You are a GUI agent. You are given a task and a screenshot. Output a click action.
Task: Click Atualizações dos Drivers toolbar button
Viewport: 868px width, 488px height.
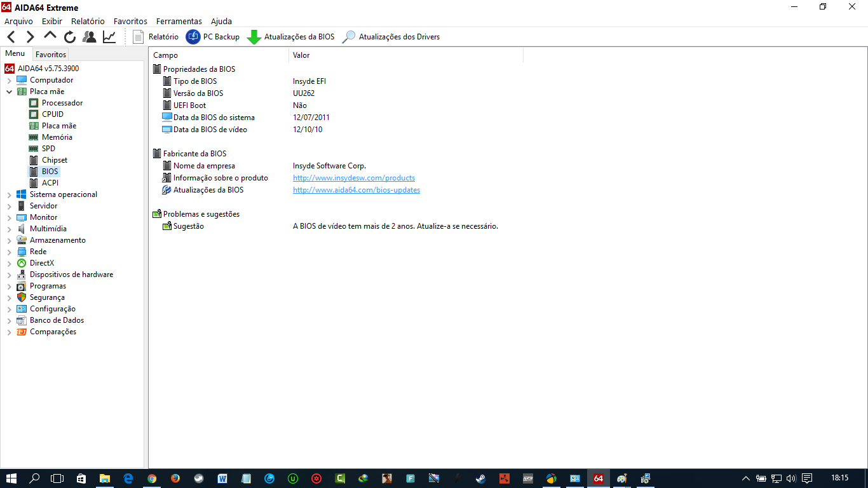pyautogui.click(x=391, y=37)
